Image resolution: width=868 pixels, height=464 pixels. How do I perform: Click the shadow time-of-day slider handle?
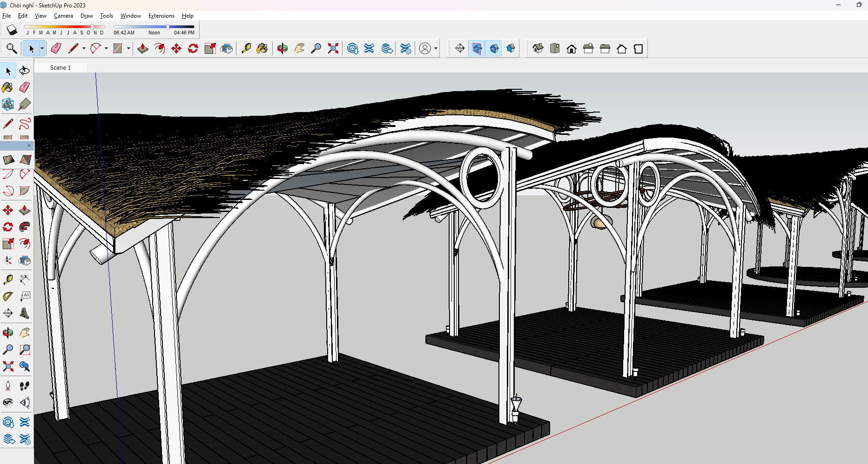pyautogui.click(x=168, y=27)
